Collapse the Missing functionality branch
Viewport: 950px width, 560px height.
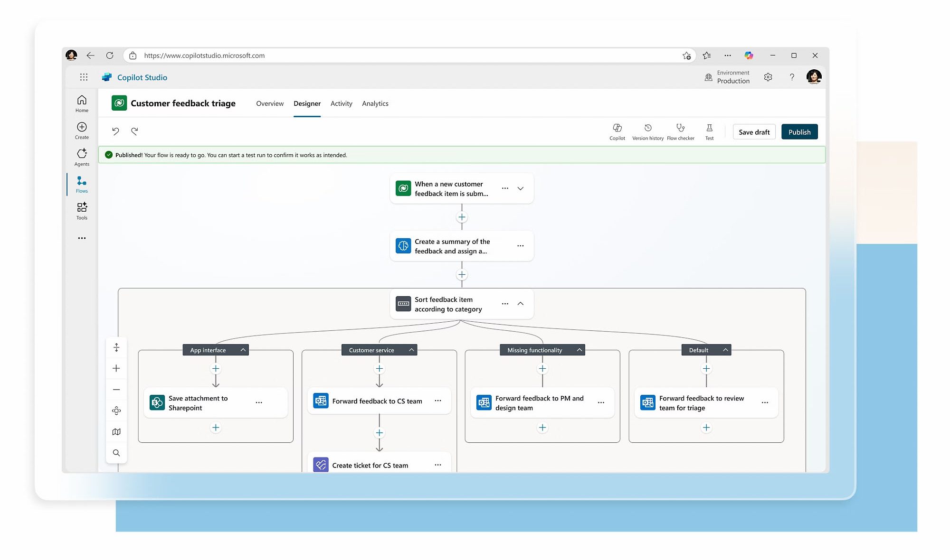click(579, 350)
